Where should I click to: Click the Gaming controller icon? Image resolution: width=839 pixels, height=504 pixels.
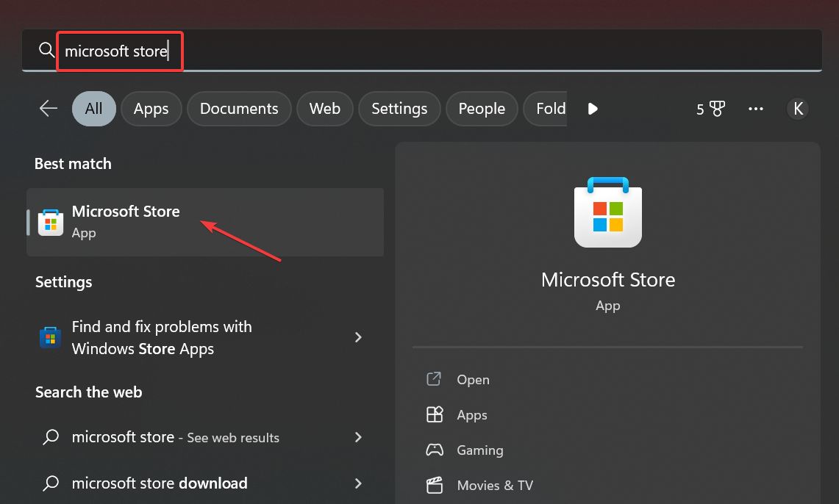pyautogui.click(x=435, y=450)
